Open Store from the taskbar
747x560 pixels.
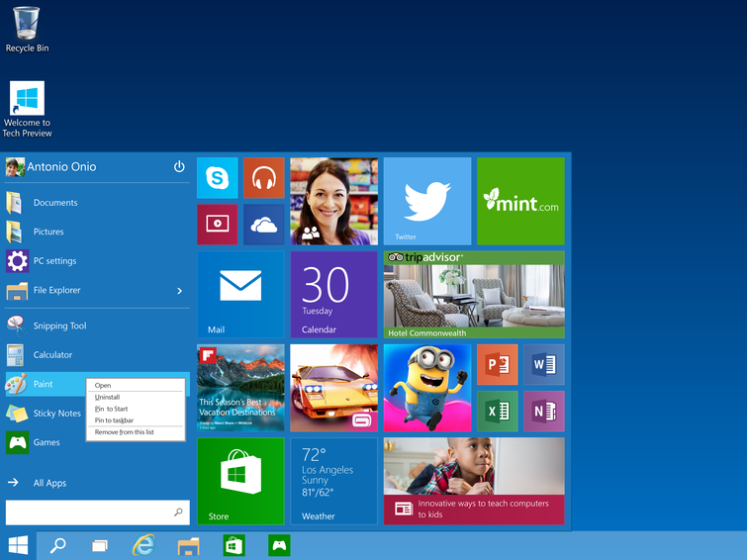point(233,545)
